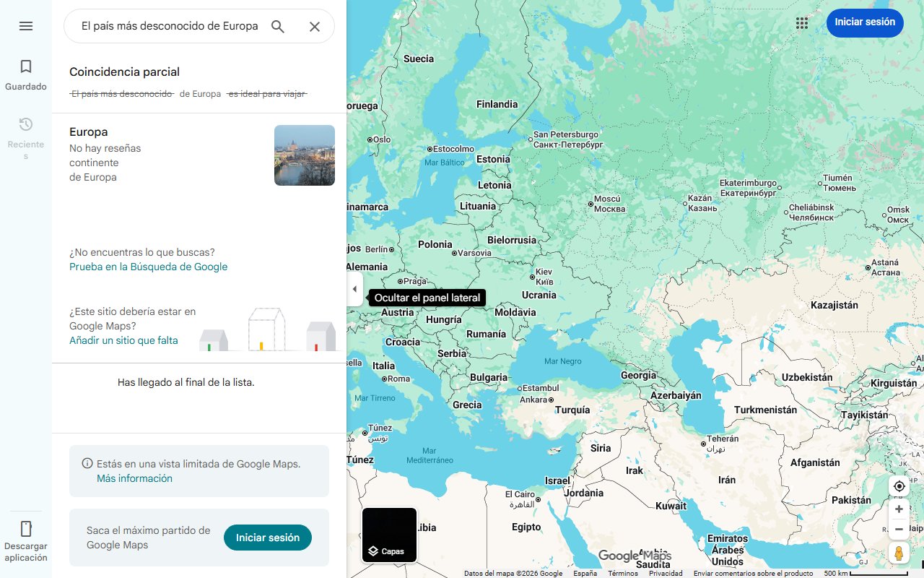Viewport: 924px width, 578px height.
Task: Select the Europa result thumbnail
Action: click(304, 155)
